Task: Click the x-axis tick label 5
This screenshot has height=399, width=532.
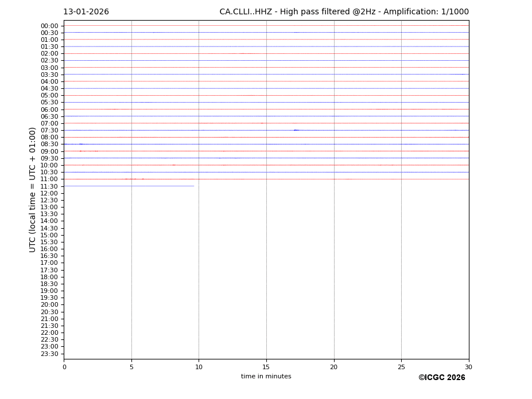Action: click(131, 367)
